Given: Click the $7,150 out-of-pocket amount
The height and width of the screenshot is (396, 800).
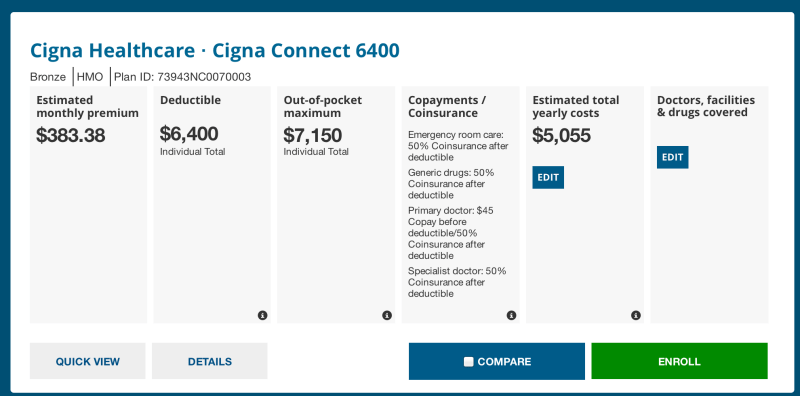Looking at the screenshot, I should [313, 135].
